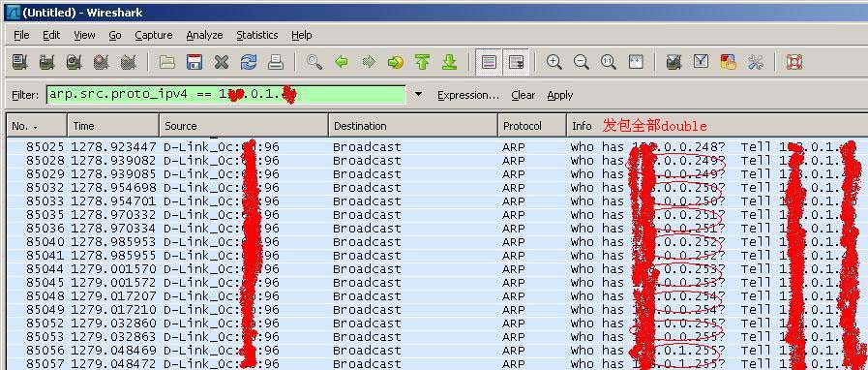Stop the running capture icon
The image size is (868, 370).
(x=102, y=62)
